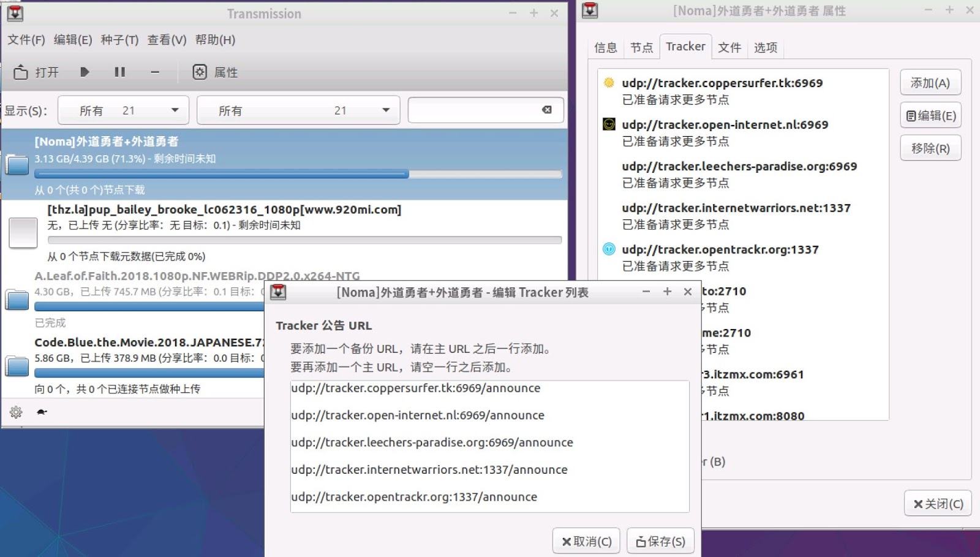
Task: Save the tracker list with 保存(S)
Action: click(x=660, y=541)
